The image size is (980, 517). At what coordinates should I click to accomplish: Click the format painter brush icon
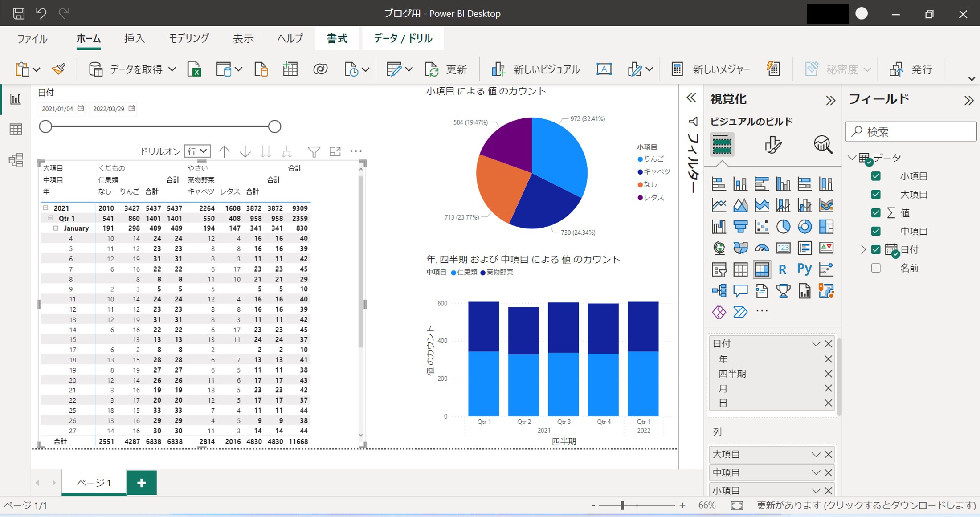(x=58, y=69)
